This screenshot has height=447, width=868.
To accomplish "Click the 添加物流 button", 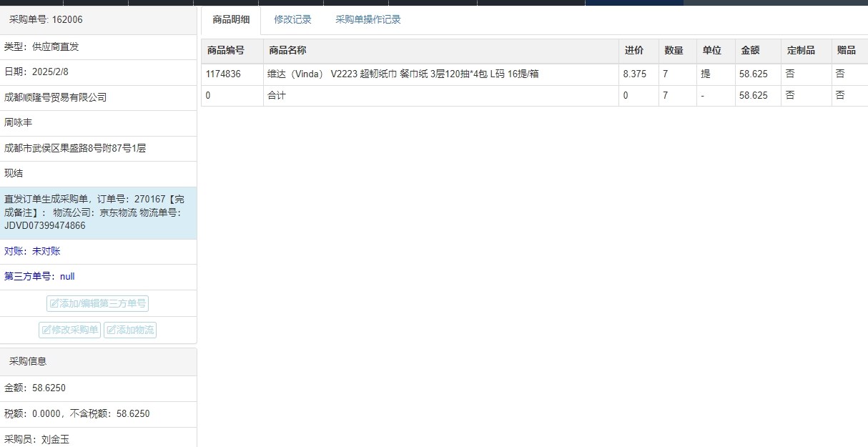I will pyautogui.click(x=129, y=330).
